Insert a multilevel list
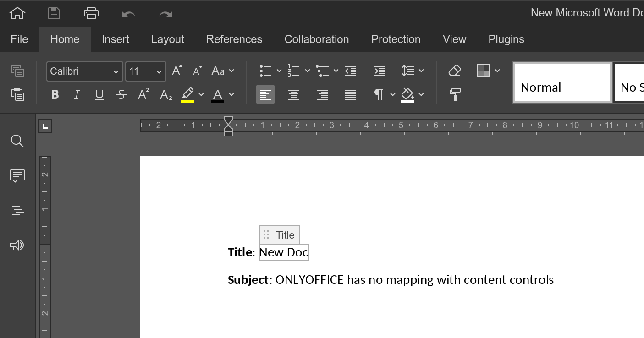The image size is (644, 338). pyautogui.click(x=323, y=71)
